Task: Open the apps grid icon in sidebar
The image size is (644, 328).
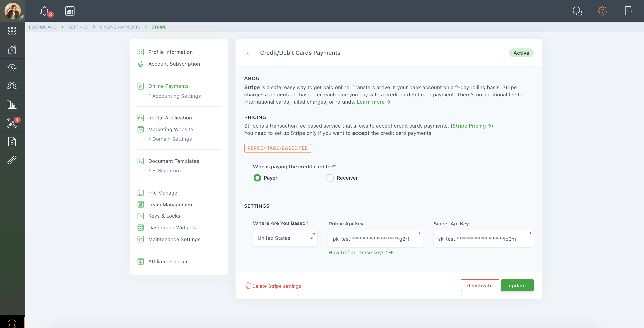Action: [12, 31]
